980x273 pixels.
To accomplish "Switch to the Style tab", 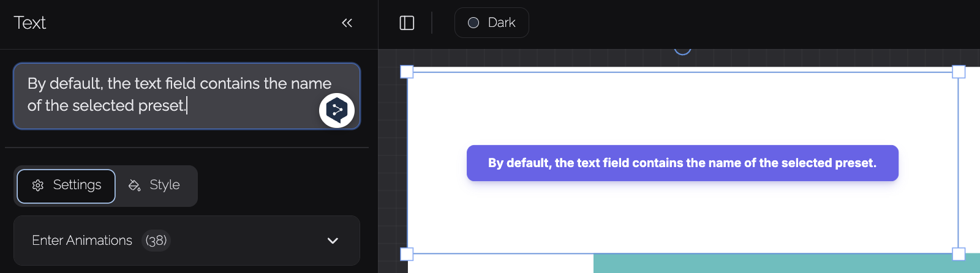I will click(154, 185).
